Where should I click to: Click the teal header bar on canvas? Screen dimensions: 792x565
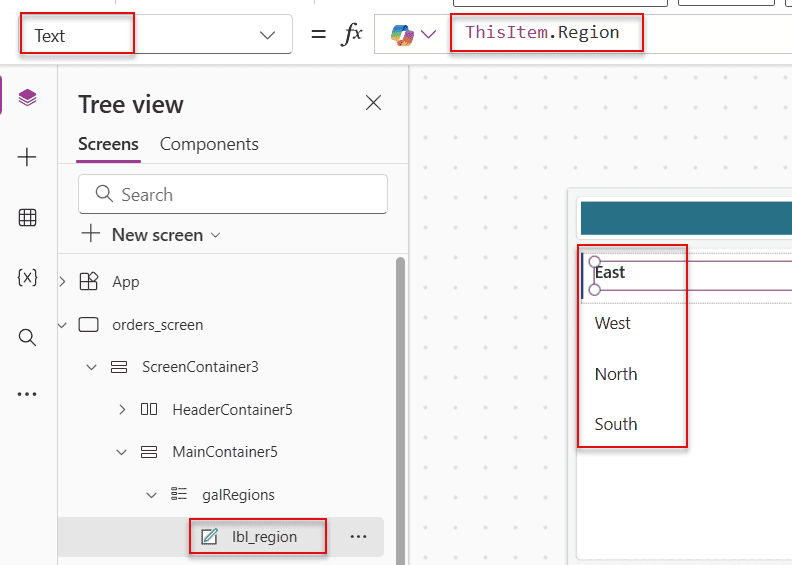[686, 218]
